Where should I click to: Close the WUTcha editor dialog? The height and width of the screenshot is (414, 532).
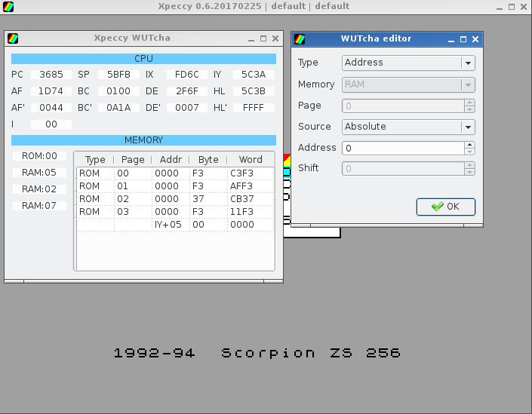pyautogui.click(x=475, y=39)
